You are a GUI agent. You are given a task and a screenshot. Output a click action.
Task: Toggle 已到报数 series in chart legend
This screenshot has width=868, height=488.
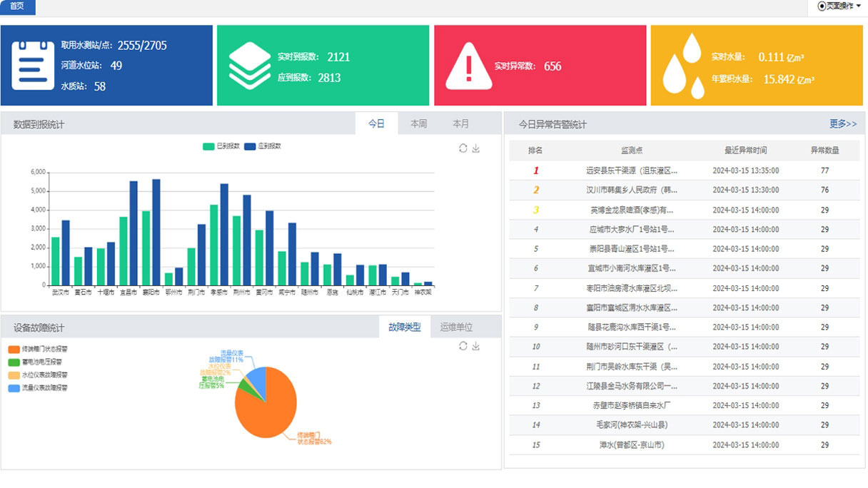221,146
